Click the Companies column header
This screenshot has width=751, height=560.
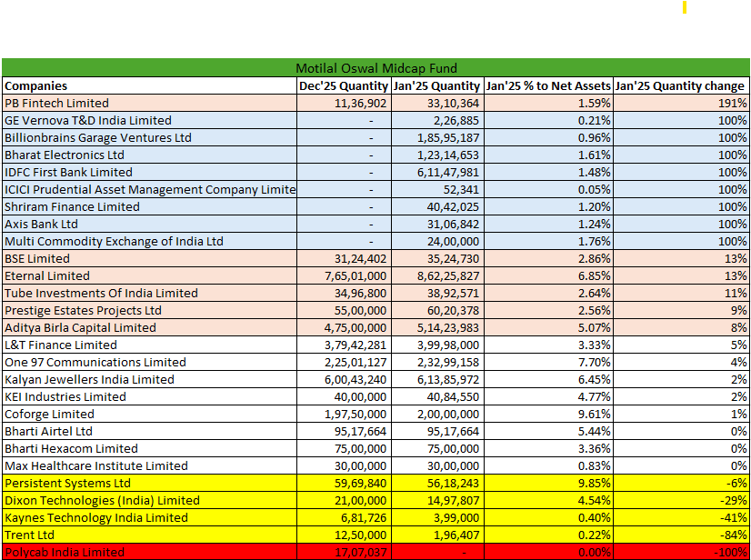[x=149, y=85]
